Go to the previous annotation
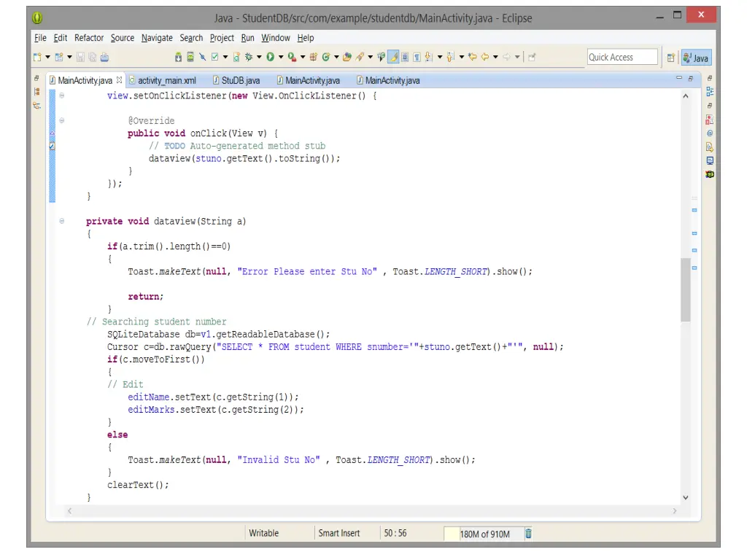This screenshot has width=747, height=560. coord(451,57)
